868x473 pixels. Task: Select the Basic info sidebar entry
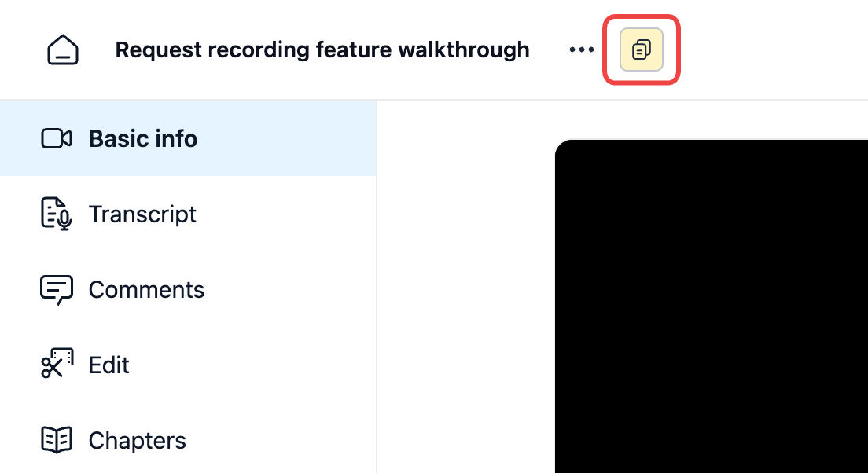(142, 138)
